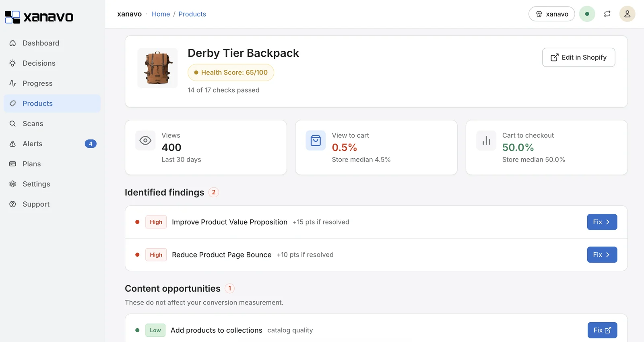This screenshot has width=644, height=342.
Task: Click the Derby Tier Backpack thumbnail
Action: tap(157, 68)
